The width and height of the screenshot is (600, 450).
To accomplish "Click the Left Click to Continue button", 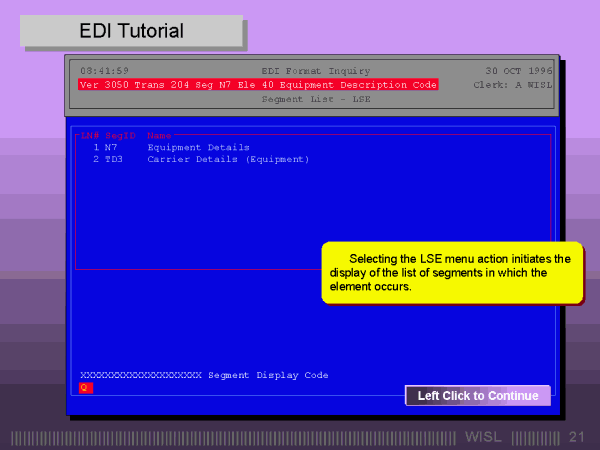I will point(477,396).
